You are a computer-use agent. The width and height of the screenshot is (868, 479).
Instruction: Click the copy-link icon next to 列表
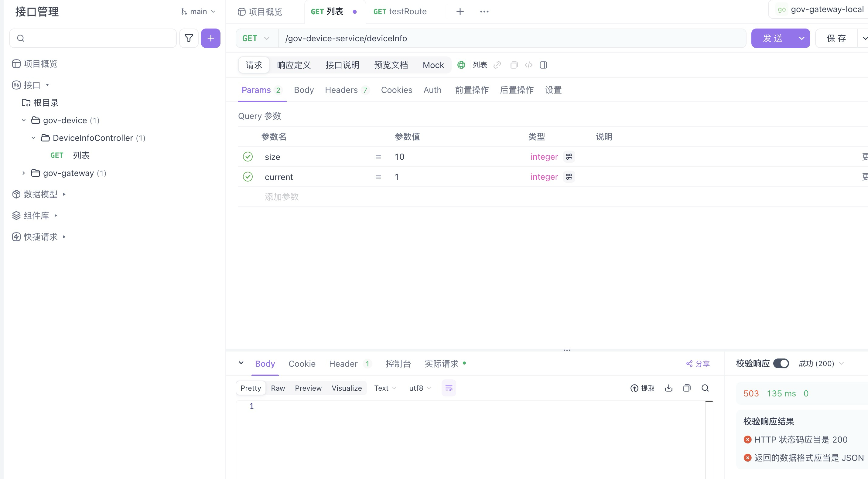(x=497, y=65)
